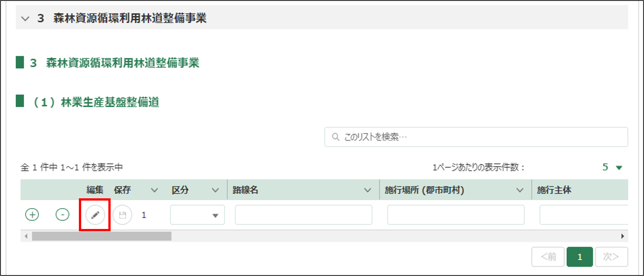Click the pencil edit icon

point(95,215)
